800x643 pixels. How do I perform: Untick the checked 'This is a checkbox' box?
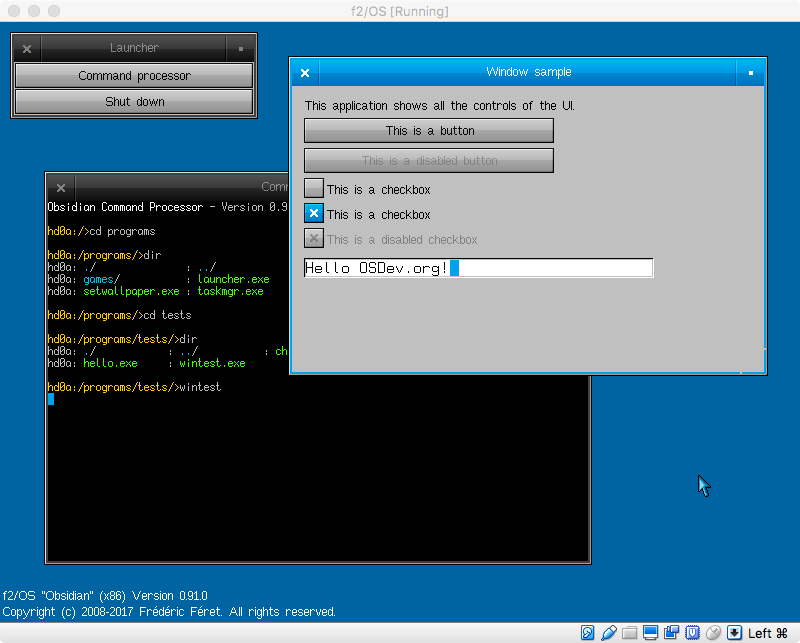tap(314, 213)
